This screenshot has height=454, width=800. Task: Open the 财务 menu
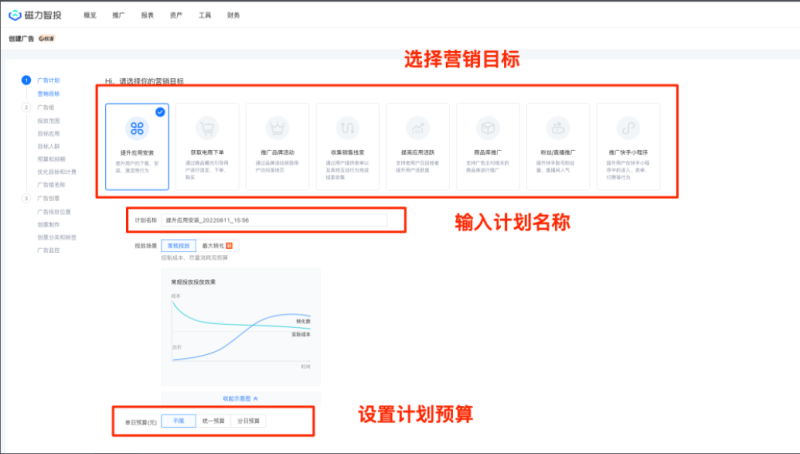(x=233, y=15)
